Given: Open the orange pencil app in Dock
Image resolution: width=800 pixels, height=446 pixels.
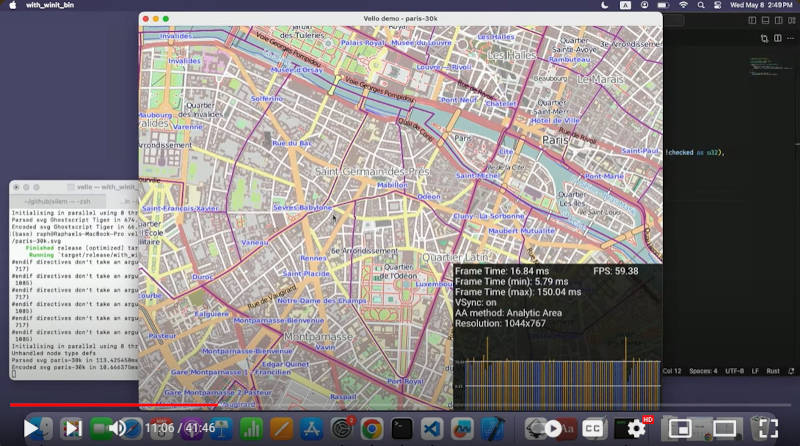Looking at the screenshot, I should click(282, 429).
